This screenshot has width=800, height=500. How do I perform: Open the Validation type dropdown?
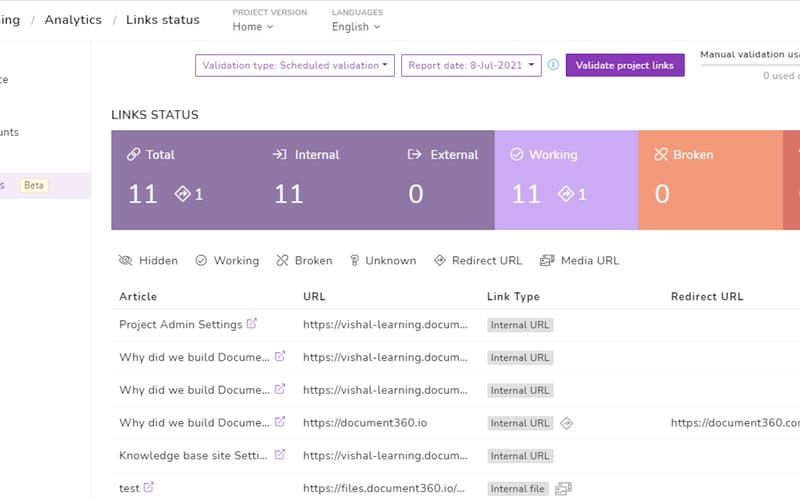pos(294,65)
